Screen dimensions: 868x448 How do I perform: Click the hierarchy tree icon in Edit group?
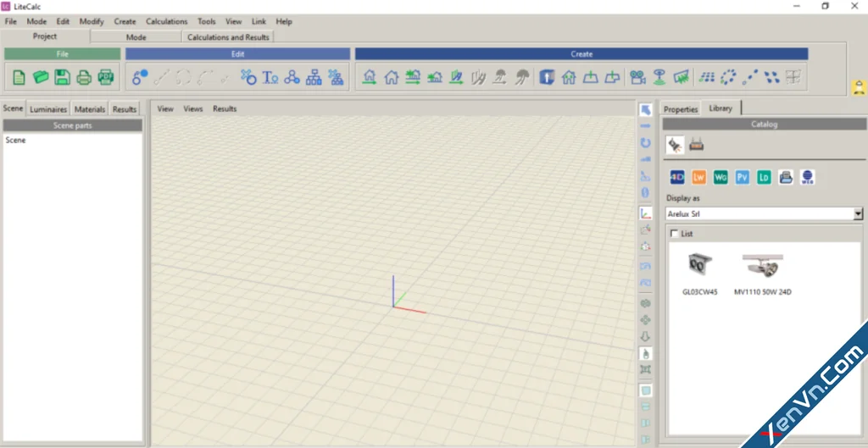[x=314, y=77]
